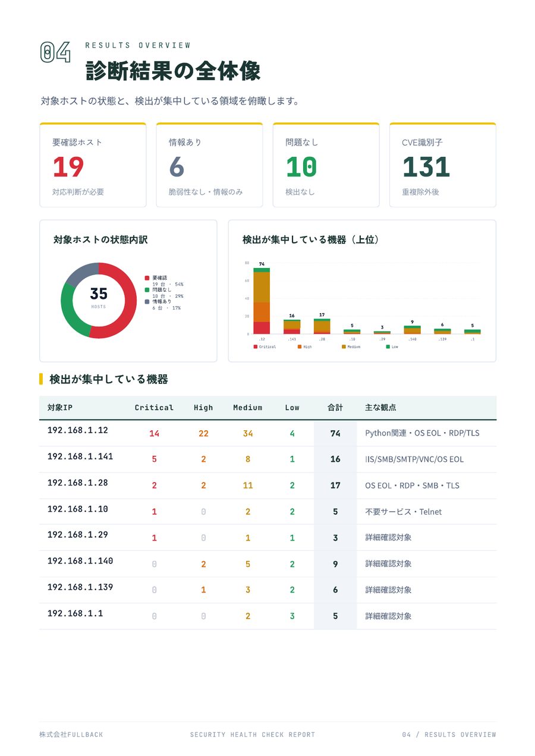Select IP address 192.168.1.28 in table
The image size is (535, 756).
(78, 483)
